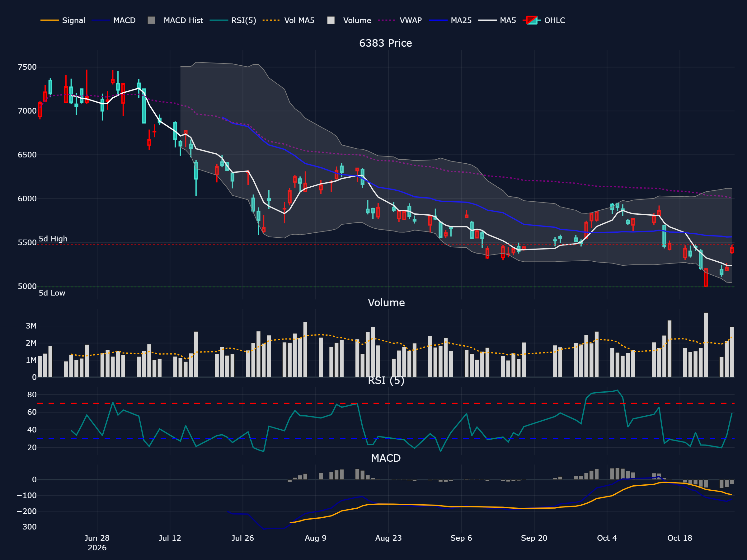
Task: Click the 'Jul 26' x-axis label
Action: coord(243,538)
